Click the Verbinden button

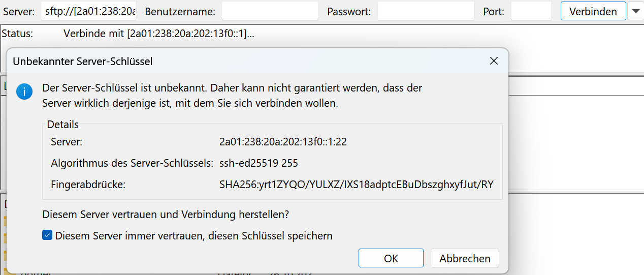pyautogui.click(x=593, y=11)
